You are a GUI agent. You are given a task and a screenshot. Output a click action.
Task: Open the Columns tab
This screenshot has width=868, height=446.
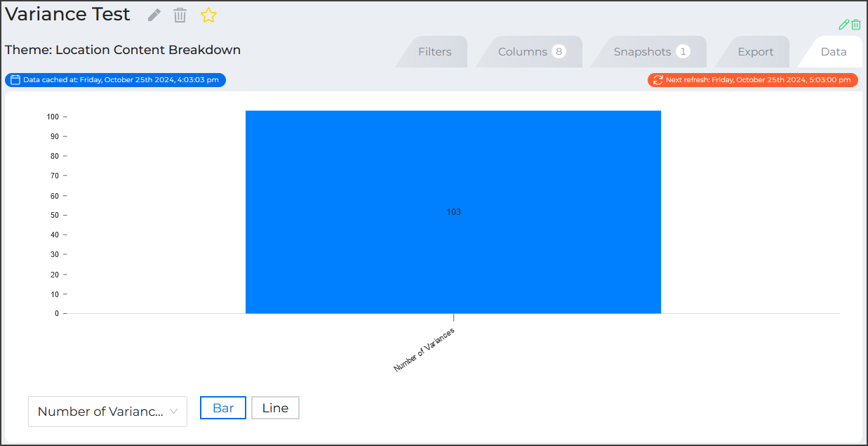tap(531, 52)
